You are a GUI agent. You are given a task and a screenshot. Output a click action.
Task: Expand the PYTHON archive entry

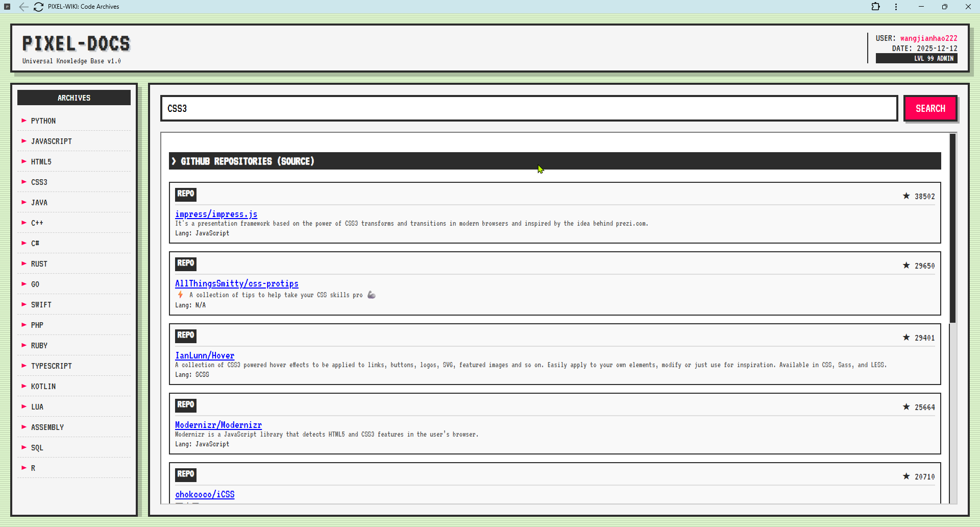pos(43,121)
